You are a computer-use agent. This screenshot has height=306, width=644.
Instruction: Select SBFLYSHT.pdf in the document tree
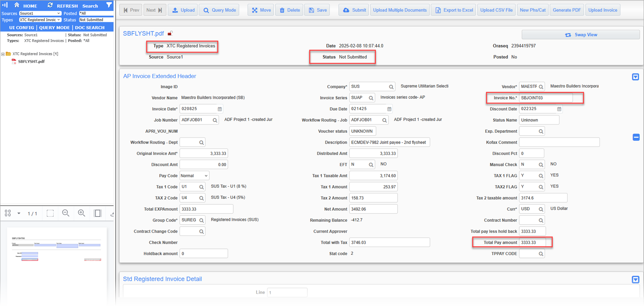click(x=31, y=61)
